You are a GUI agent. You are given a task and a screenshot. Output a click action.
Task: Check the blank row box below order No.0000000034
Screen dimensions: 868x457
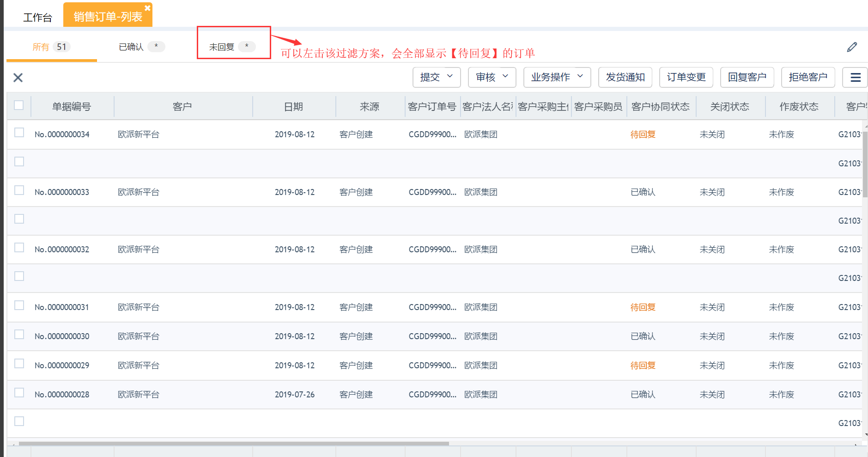tap(19, 162)
